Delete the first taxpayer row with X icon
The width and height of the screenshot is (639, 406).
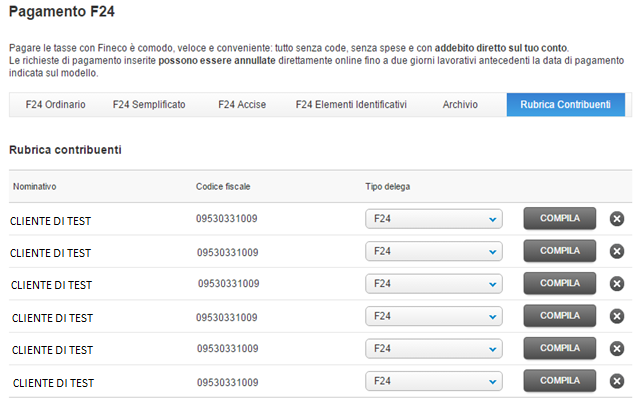(x=616, y=219)
